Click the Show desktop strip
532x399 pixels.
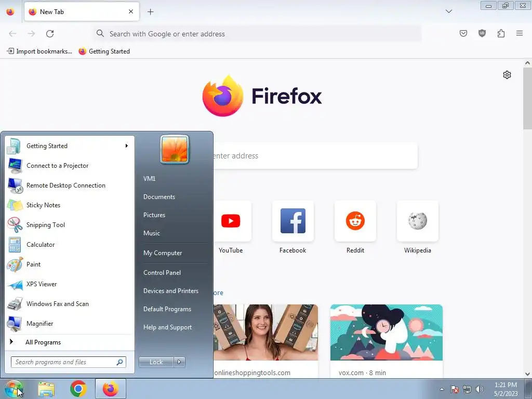click(x=528, y=389)
